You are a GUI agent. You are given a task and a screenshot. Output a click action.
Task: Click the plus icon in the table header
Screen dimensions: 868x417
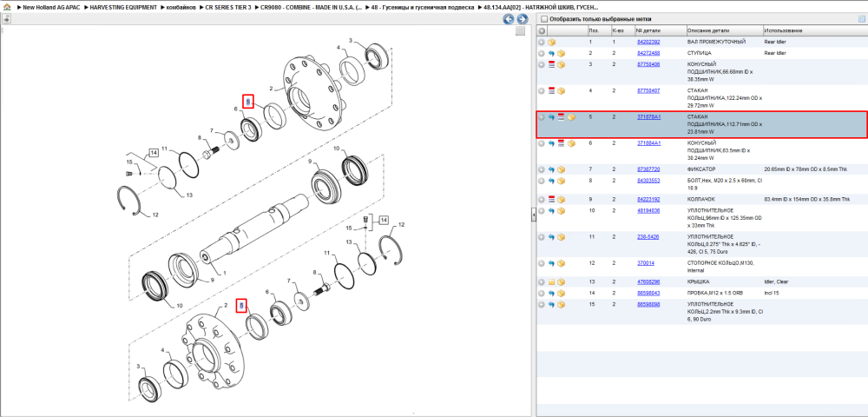pyautogui.click(x=542, y=30)
